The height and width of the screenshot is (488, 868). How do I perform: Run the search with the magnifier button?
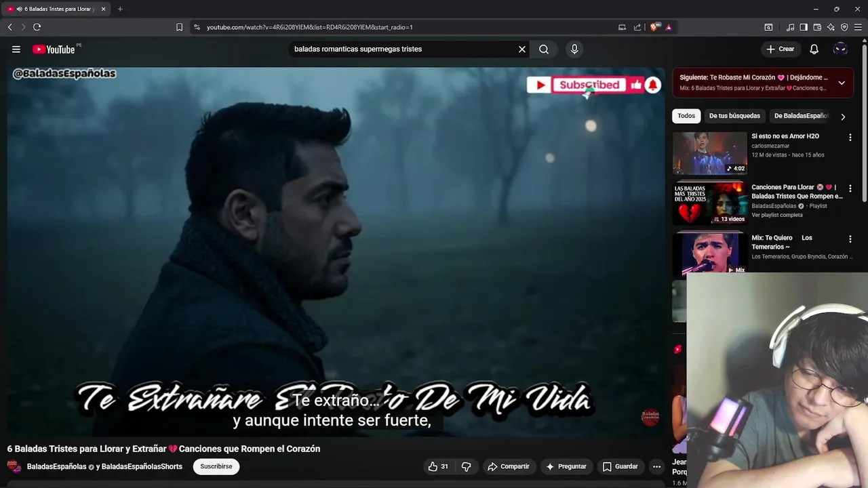(544, 49)
